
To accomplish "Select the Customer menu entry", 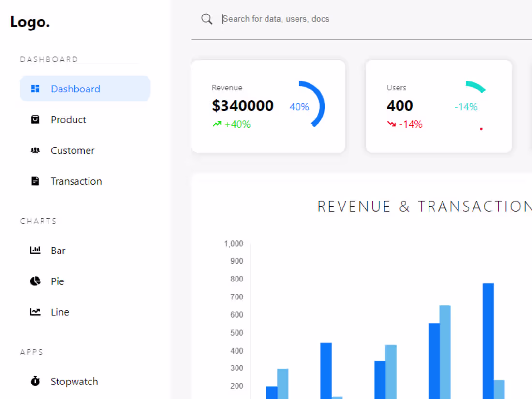I will tap(73, 150).
